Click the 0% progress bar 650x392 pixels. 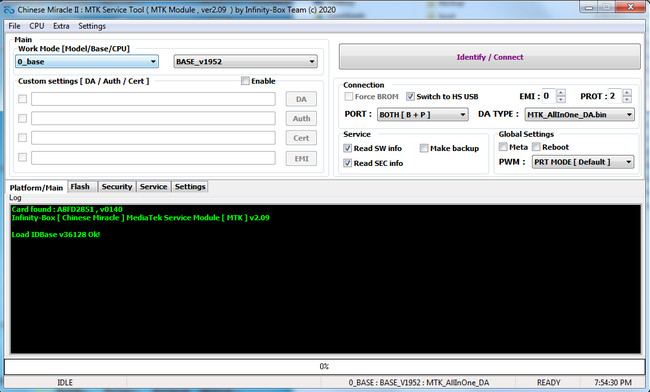[x=325, y=366]
